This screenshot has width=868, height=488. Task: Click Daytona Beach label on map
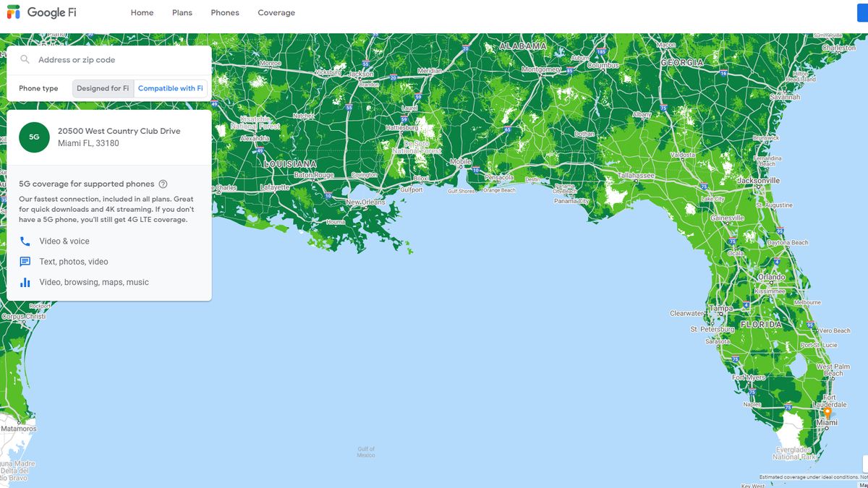[x=788, y=243]
